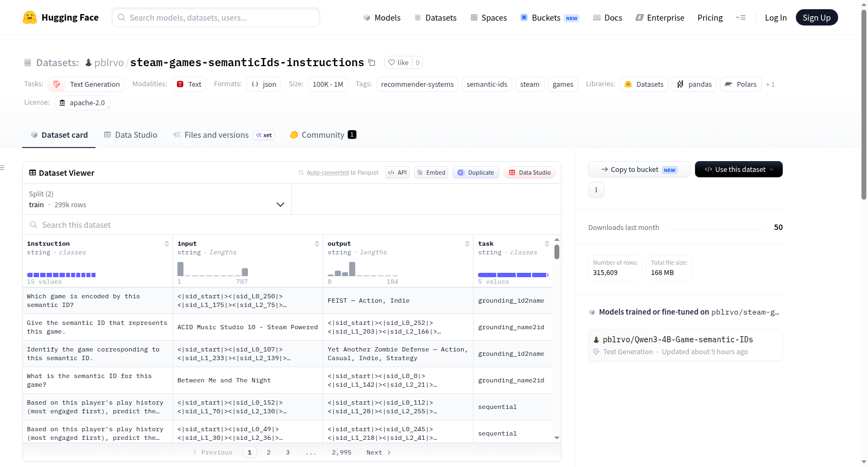
Task: Click the Hugging Face logo icon
Action: [30, 17]
